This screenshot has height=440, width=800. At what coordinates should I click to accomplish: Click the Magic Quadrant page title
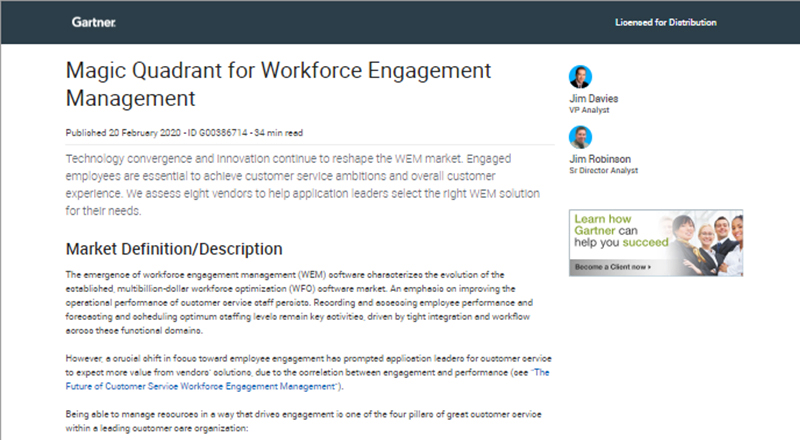tap(278, 84)
